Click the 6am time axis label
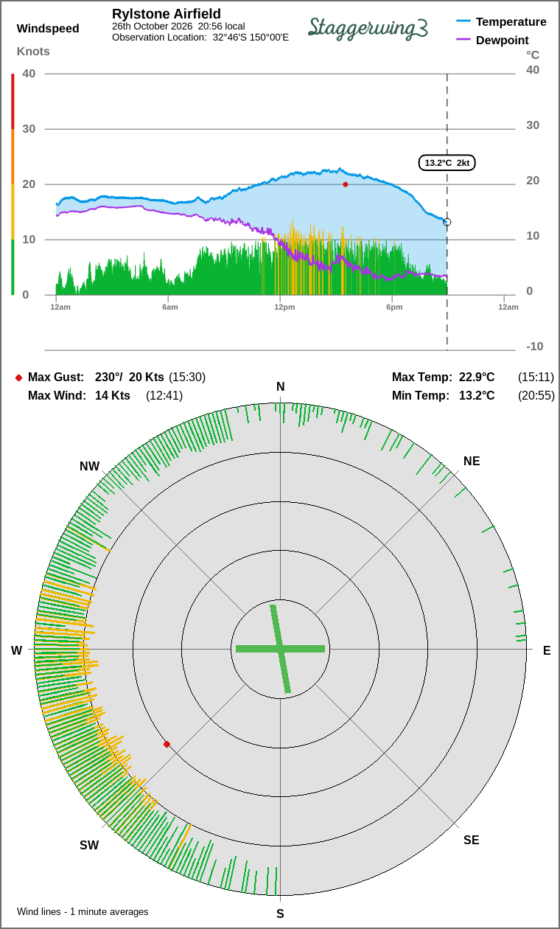The height and width of the screenshot is (929, 560). (x=170, y=307)
